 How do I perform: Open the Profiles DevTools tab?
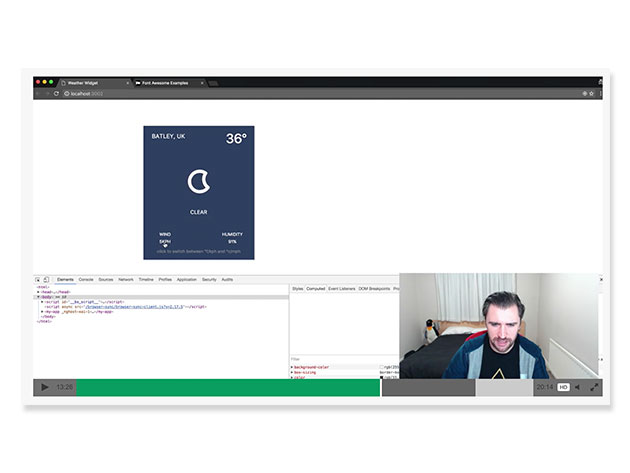tap(165, 279)
